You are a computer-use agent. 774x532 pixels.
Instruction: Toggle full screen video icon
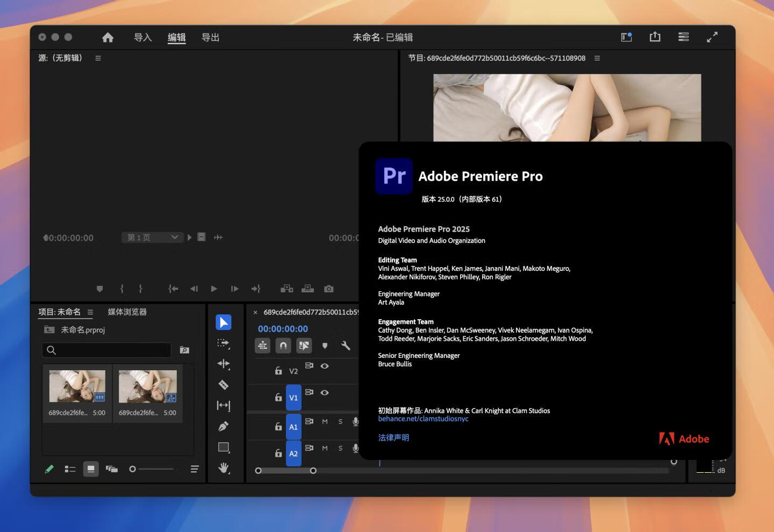click(712, 37)
